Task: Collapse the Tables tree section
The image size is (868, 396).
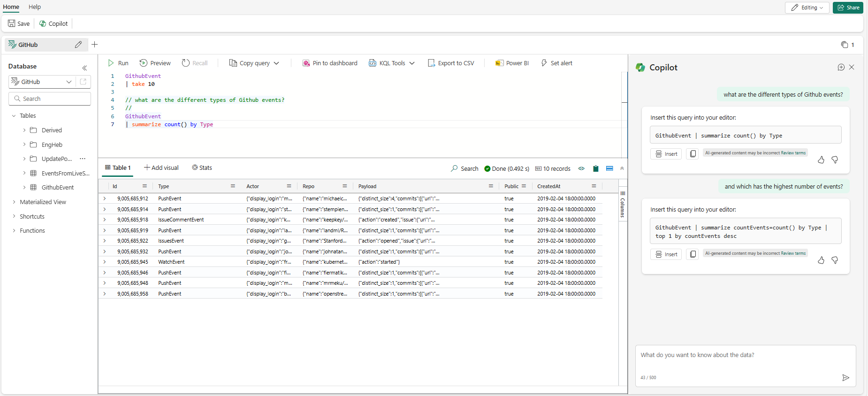Action: tap(14, 116)
